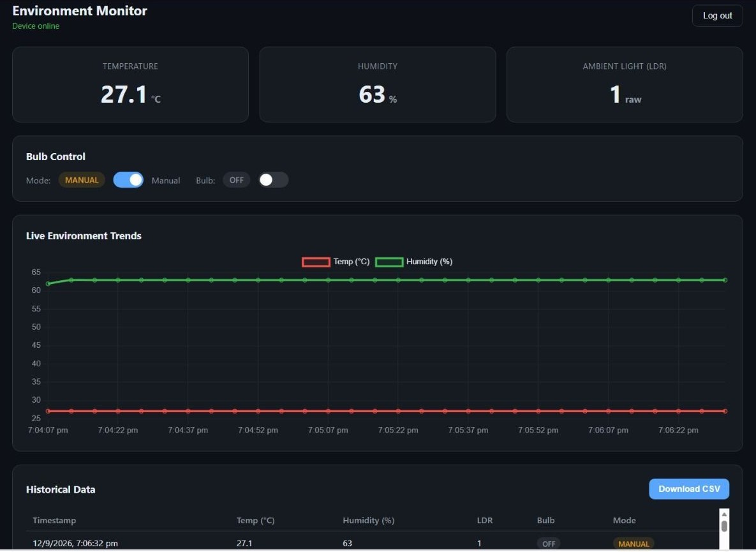
Task: Click the 7:04:22 pm axis label
Action: coord(117,430)
